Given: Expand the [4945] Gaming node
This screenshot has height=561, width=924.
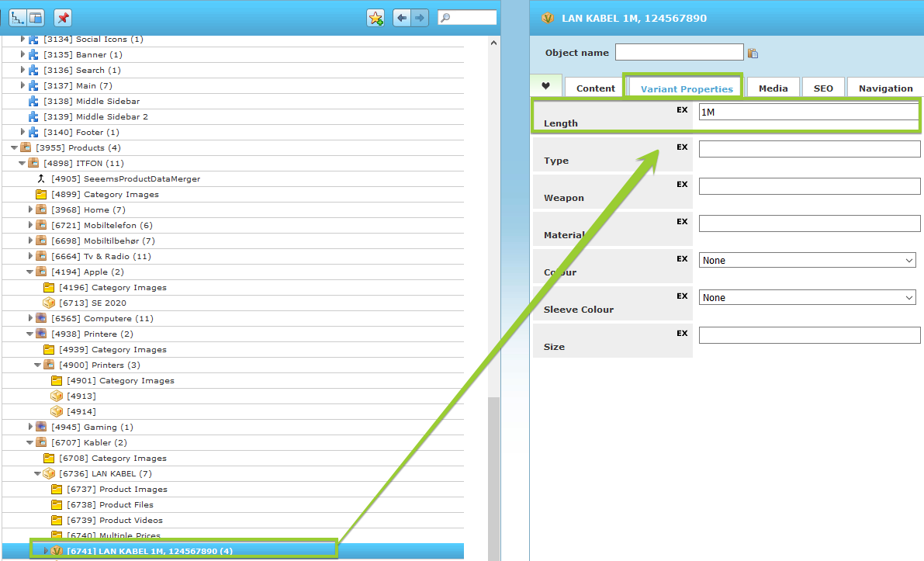Looking at the screenshot, I should (x=30, y=427).
